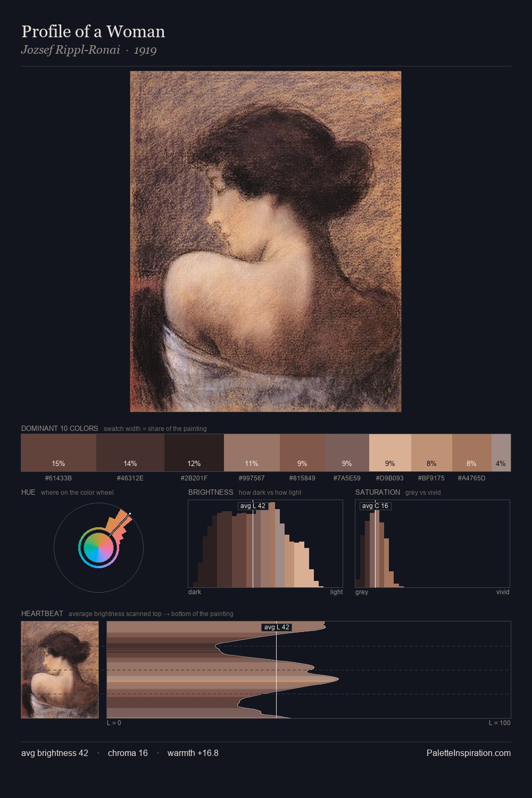This screenshot has width=532, height=798.
Task: Click the 'HUE' section heading
Action: click(x=28, y=492)
